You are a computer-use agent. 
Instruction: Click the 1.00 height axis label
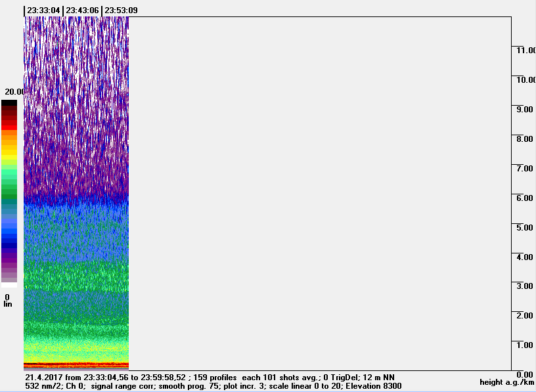pyautogui.click(x=525, y=345)
